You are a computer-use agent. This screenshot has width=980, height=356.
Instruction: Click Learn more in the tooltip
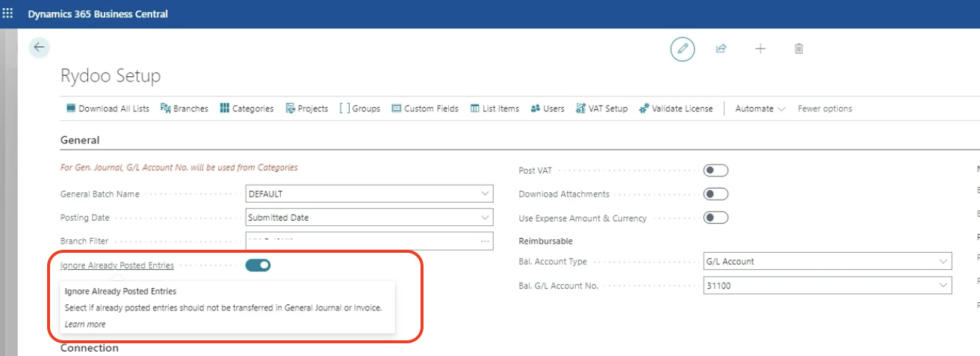click(84, 324)
